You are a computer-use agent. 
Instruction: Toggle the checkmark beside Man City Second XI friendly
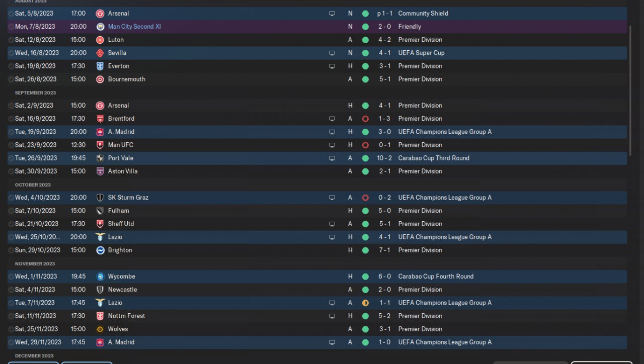tap(11, 27)
